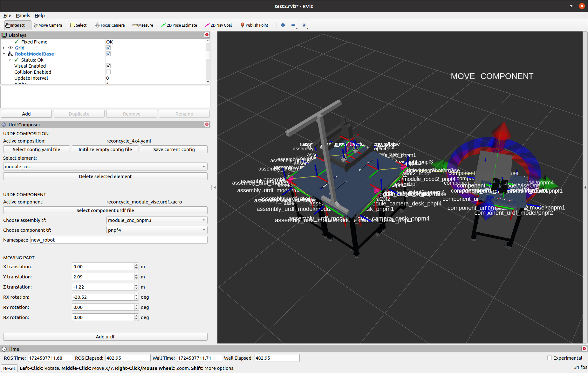Expand the Status: Ok row
Viewport: 588px width, 373px height.
pyautogui.click(x=10, y=60)
